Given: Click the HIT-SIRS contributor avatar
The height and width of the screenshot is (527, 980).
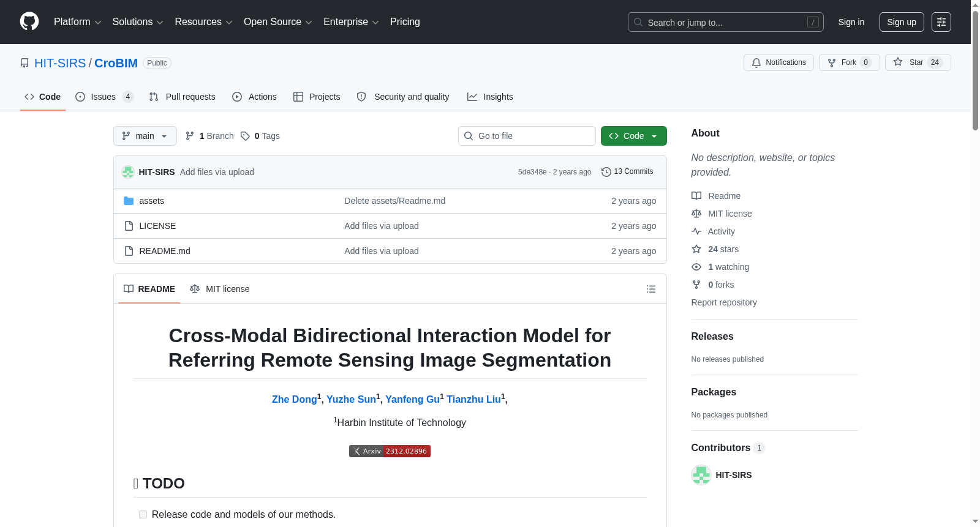Looking at the screenshot, I should tap(701, 475).
